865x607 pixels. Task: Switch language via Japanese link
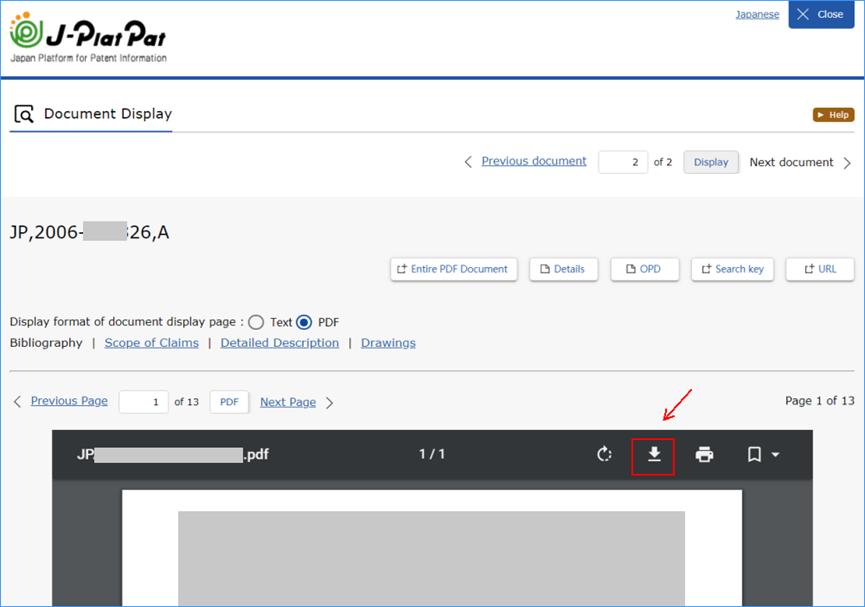[757, 14]
